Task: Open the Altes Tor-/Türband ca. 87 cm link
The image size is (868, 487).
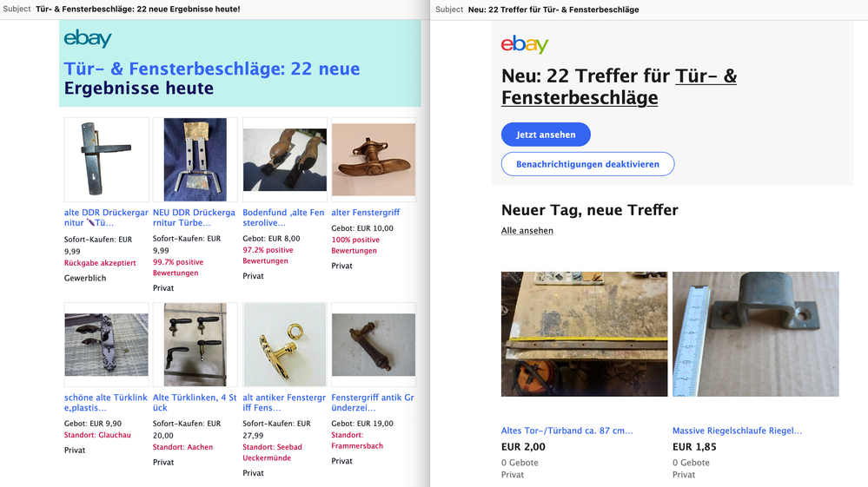Action: pos(567,431)
